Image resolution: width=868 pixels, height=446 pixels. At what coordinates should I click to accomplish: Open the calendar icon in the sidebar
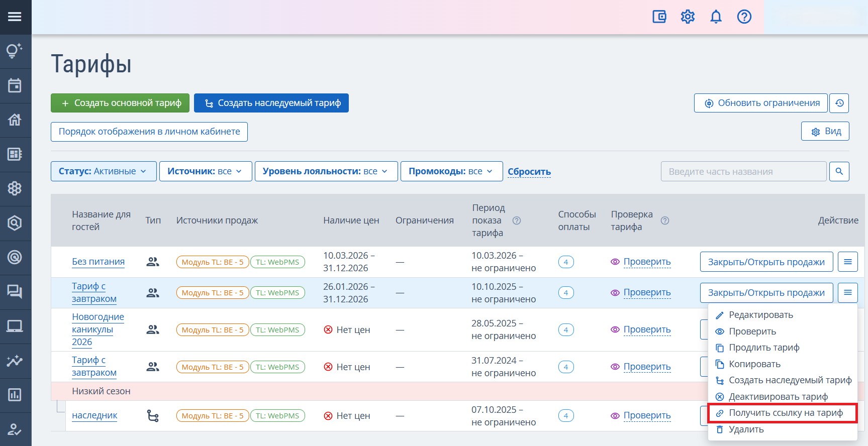[x=15, y=85]
